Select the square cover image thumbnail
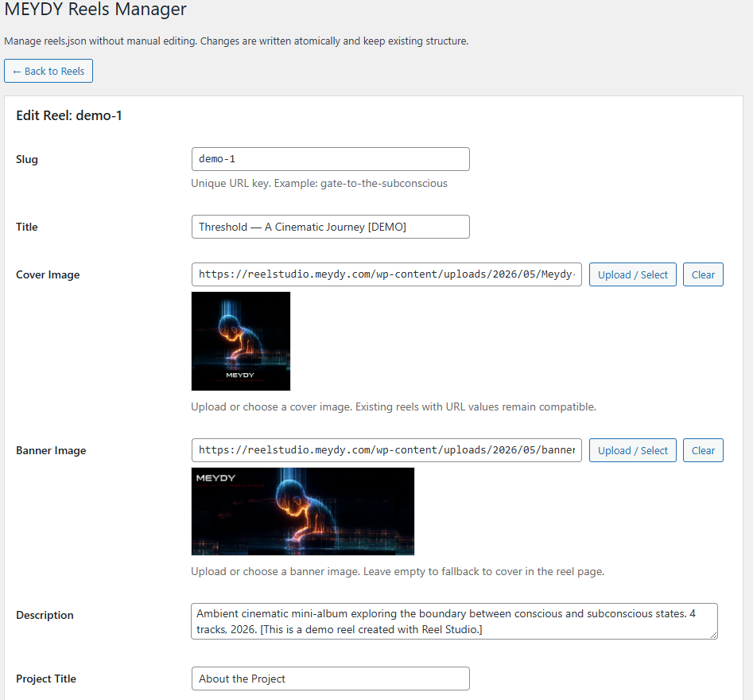The image size is (753, 700). click(x=241, y=341)
